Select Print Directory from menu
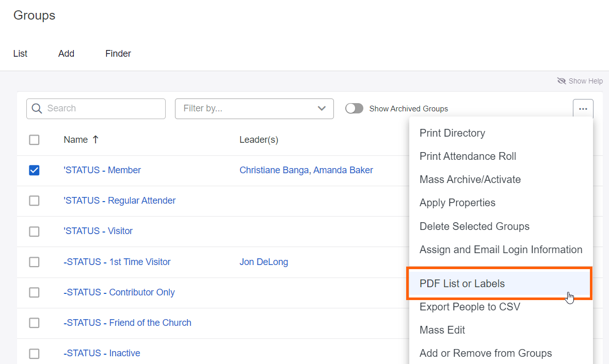This screenshot has height=364, width=609. click(452, 133)
